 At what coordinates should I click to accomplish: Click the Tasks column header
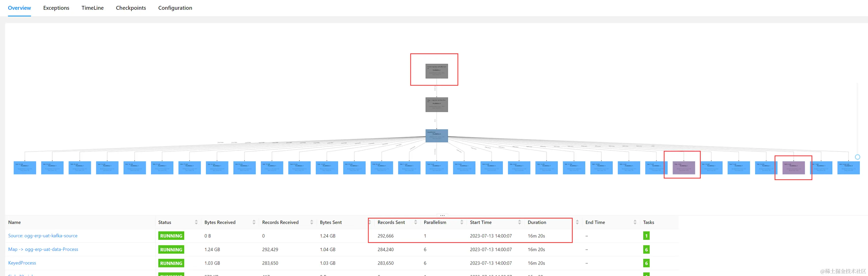(649, 222)
